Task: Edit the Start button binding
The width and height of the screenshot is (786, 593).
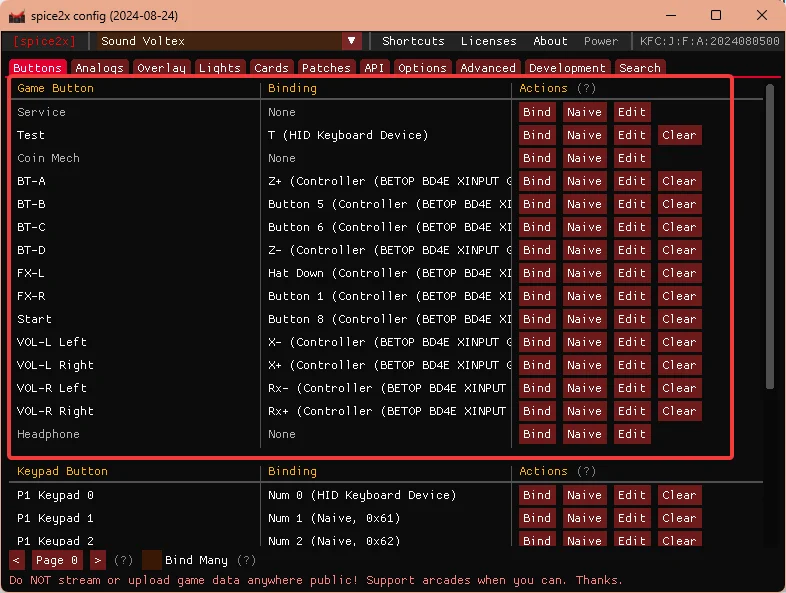Action: point(632,319)
